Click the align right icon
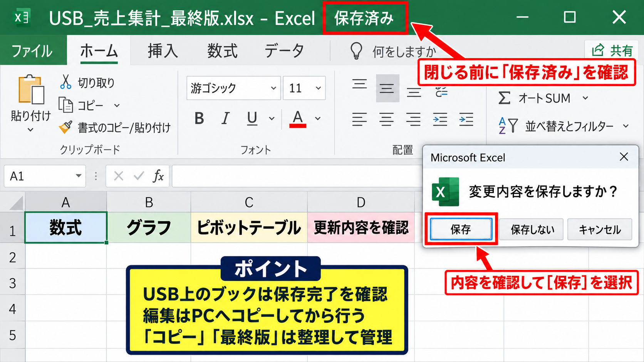This screenshot has width=644, height=362. click(413, 120)
